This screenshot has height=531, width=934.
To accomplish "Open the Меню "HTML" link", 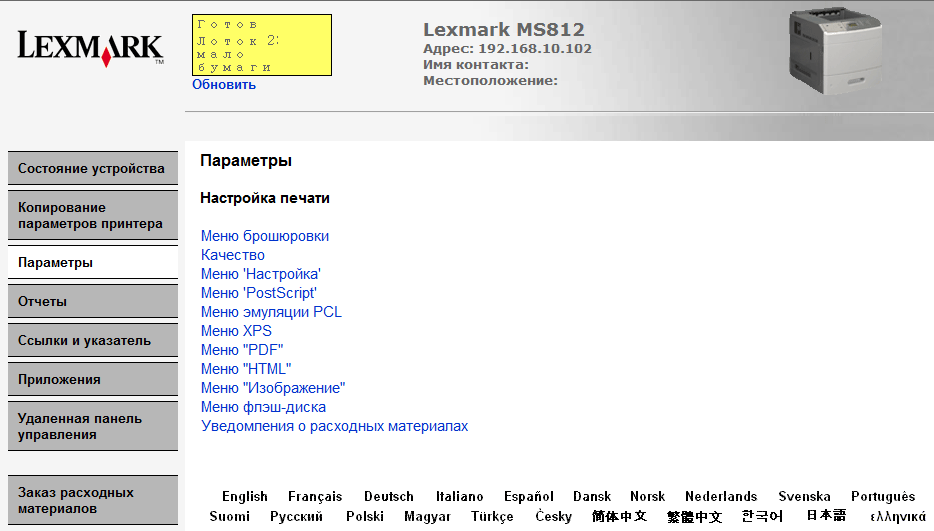I will [246, 369].
